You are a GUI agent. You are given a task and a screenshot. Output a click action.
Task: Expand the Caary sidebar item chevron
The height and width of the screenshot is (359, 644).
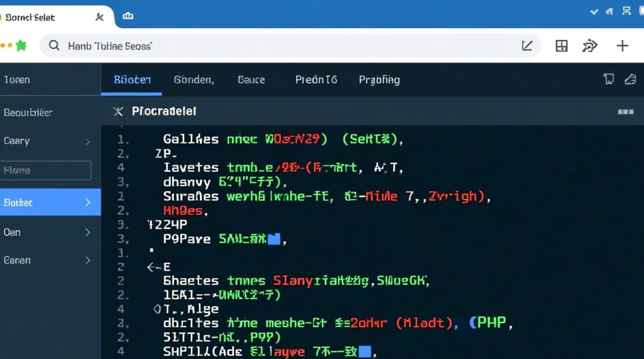[88, 142]
